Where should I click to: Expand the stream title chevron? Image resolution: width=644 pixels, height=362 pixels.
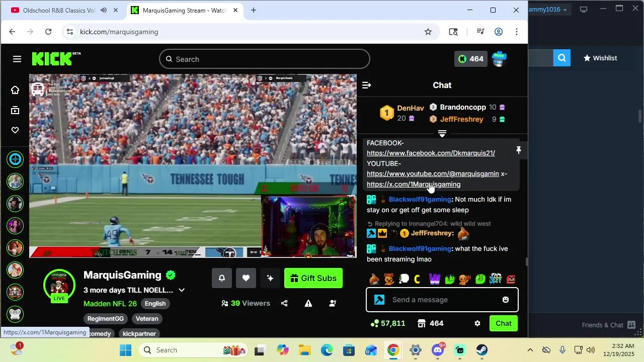click(x=182, y=290)
